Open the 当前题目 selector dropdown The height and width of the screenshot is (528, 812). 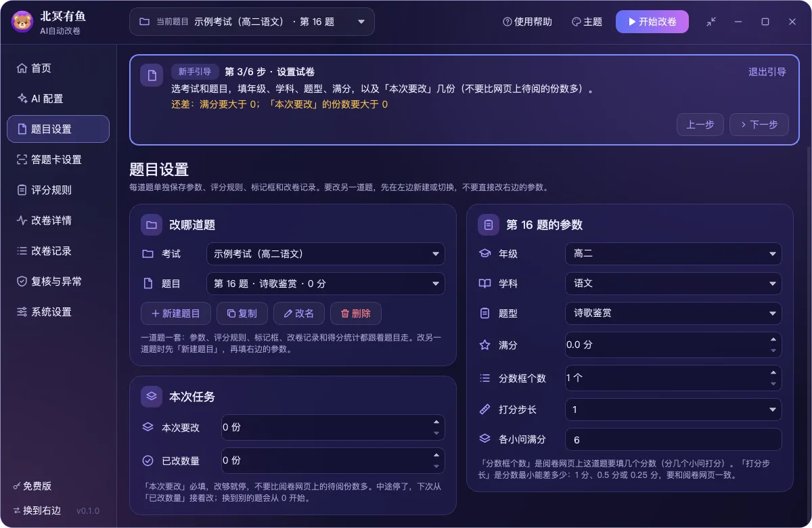(252, 22)
